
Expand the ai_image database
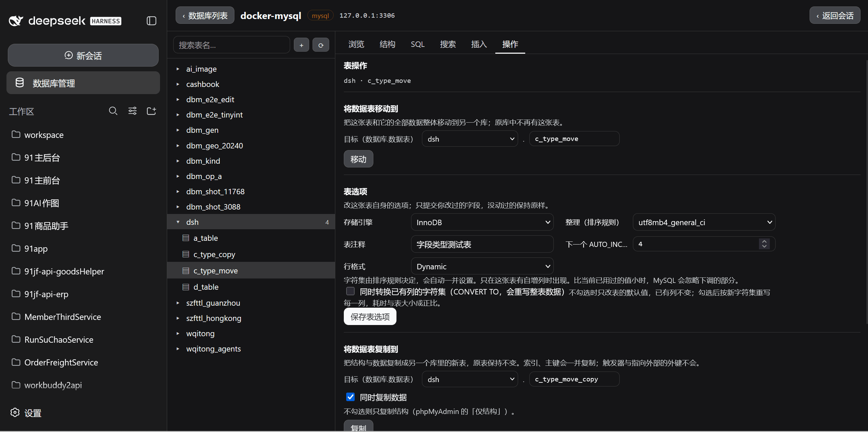[178, 69]
